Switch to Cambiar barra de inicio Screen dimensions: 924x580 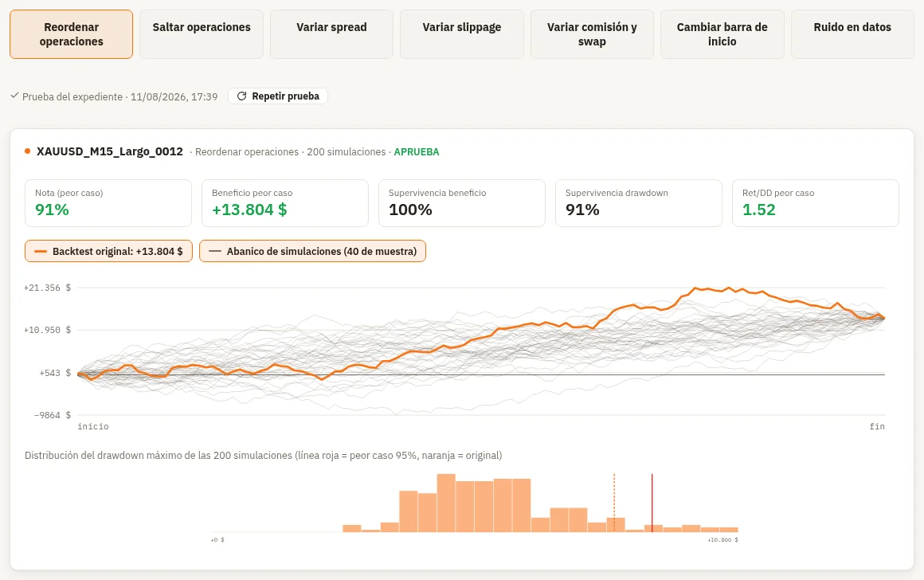click(x=722, y=34)
